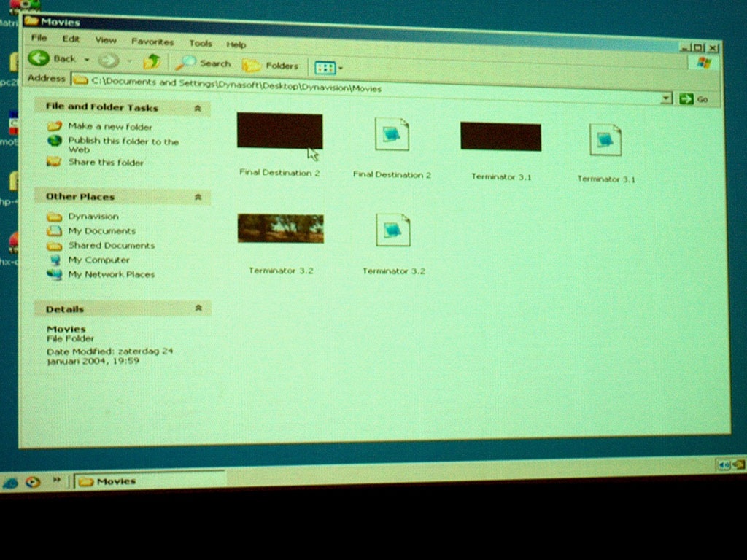The height and width of the screenshot is (560, 747).
Task: Click the green Back arrow icon
Action: (x=39, y=58)
